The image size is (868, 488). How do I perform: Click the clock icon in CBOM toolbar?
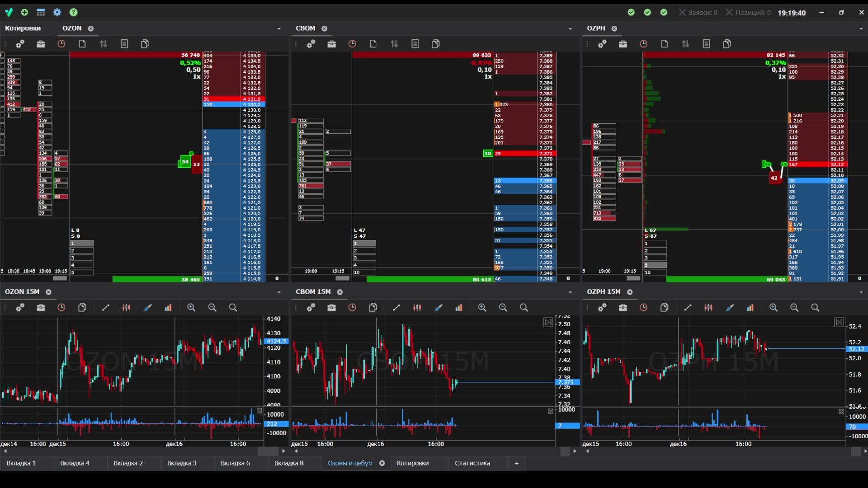(352, 44)
